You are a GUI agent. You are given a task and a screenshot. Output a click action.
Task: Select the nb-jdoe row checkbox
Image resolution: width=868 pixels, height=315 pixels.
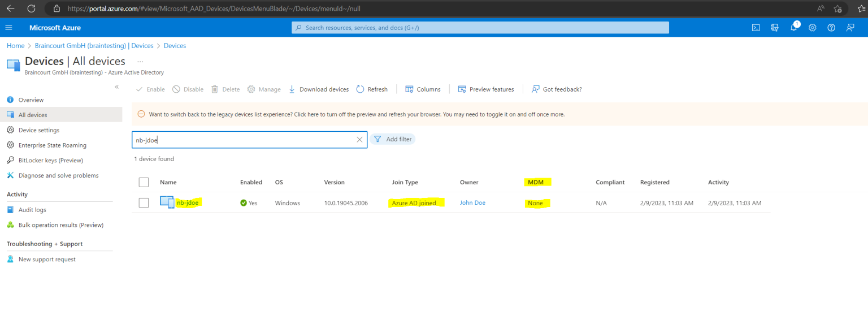(144, 202)
